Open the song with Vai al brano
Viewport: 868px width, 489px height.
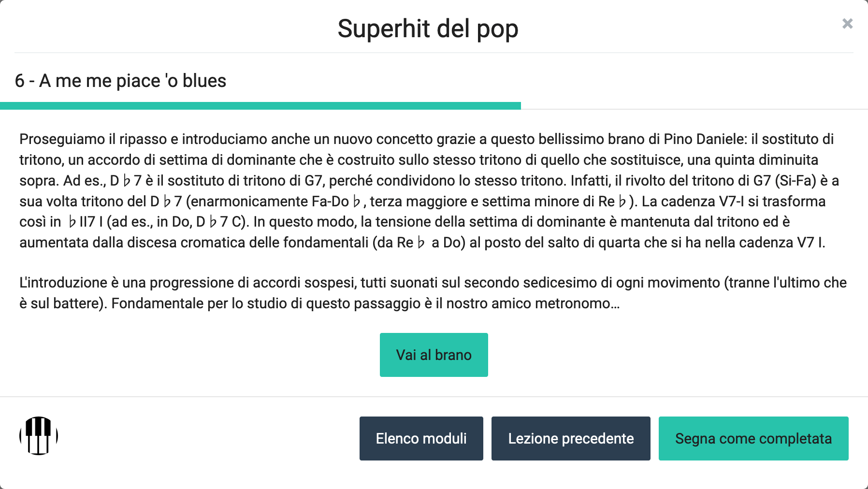point(434,355)
